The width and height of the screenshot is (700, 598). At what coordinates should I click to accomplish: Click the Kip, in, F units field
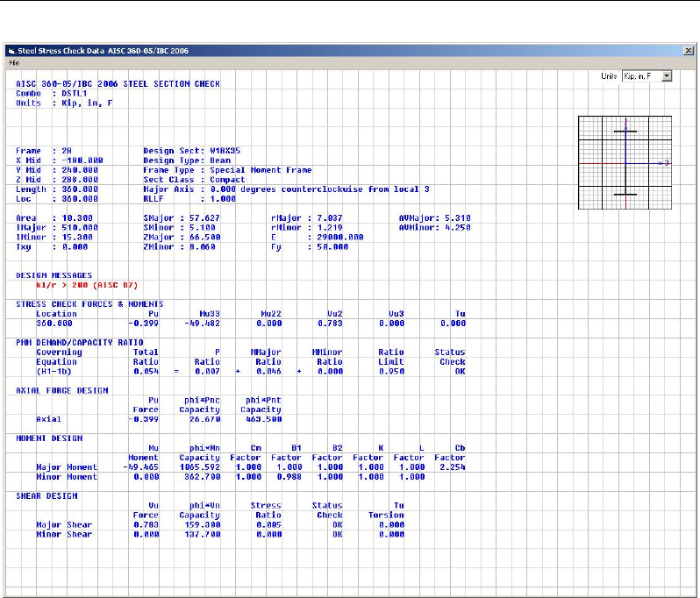pyautogui.click(x=639, y=77)
